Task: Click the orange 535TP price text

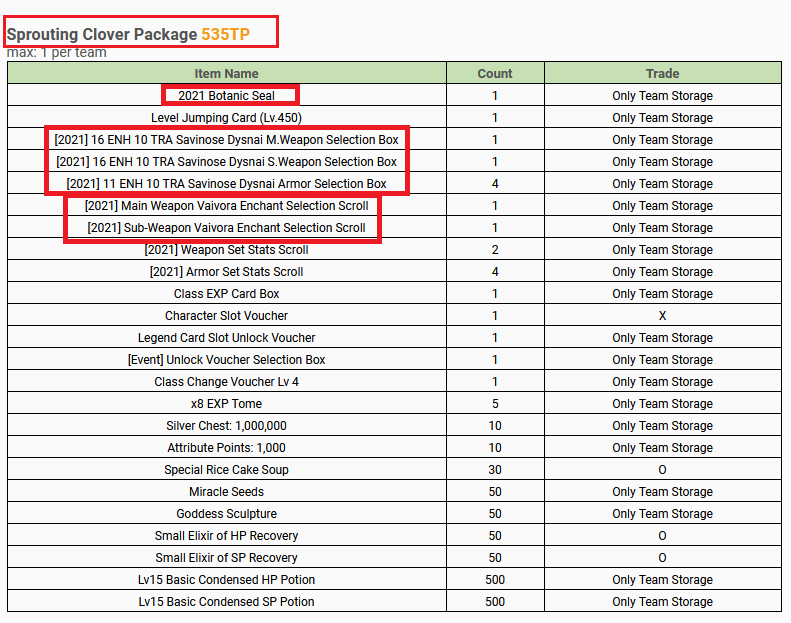Action: pyautogui.click(x=225, y=34)
